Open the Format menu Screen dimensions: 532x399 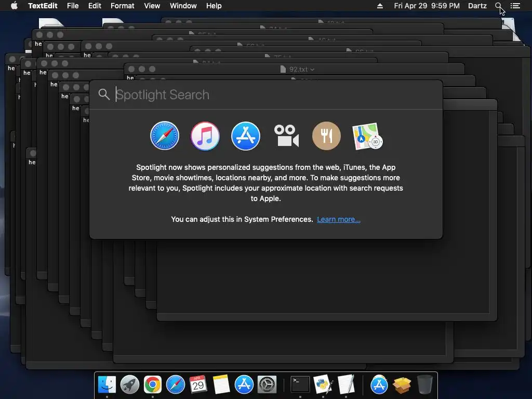123,6
